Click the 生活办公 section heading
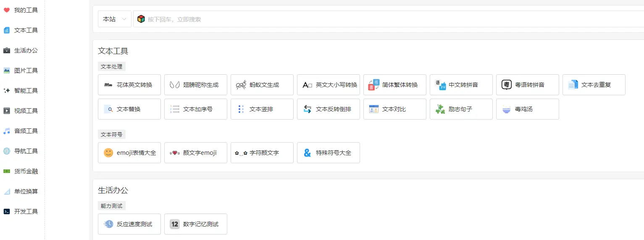 click(113, 190)
